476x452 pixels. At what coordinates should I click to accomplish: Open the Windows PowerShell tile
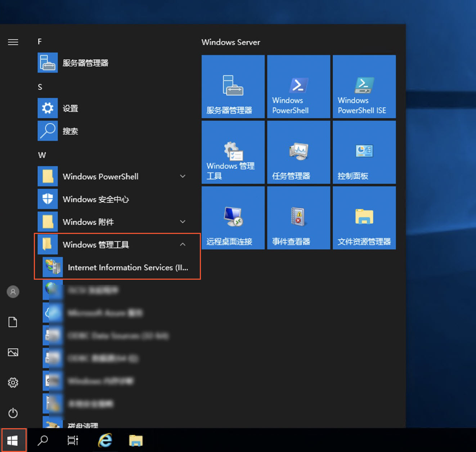pyautogui.click(x=298, y=87)
